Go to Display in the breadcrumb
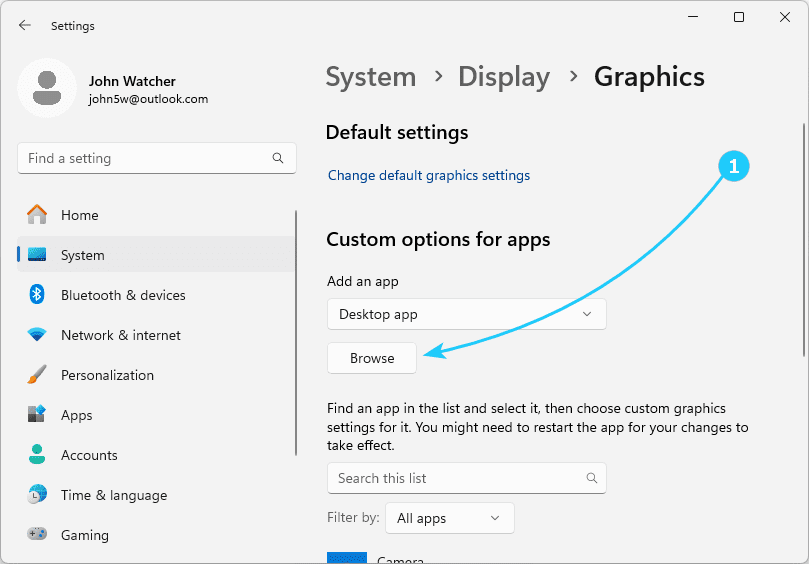This screenshot has width=809, height=564. click(504, 77)
